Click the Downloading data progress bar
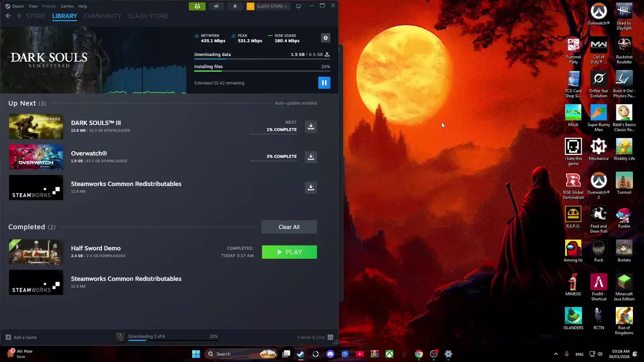Viewport: 644px width, 362px height. 262,59
